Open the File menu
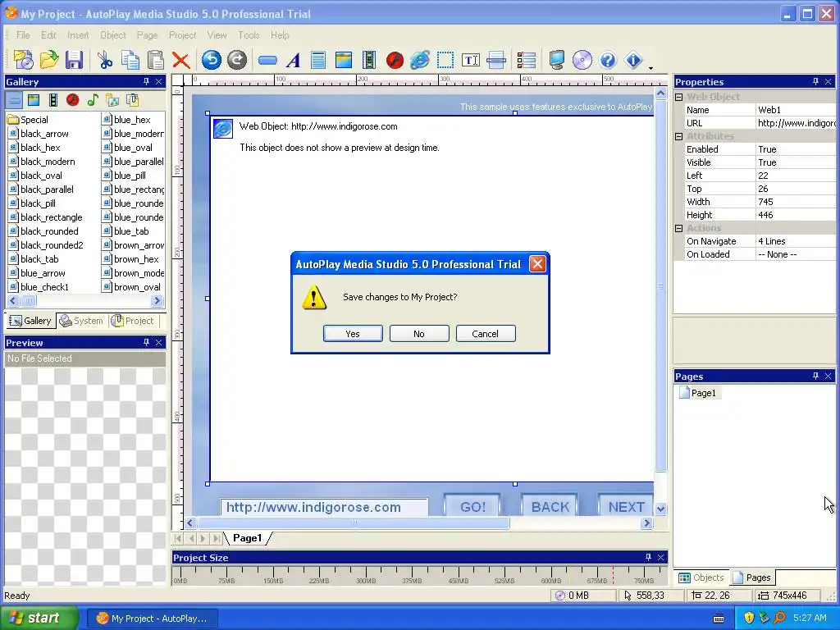The image size is (840, 630). 23,34
